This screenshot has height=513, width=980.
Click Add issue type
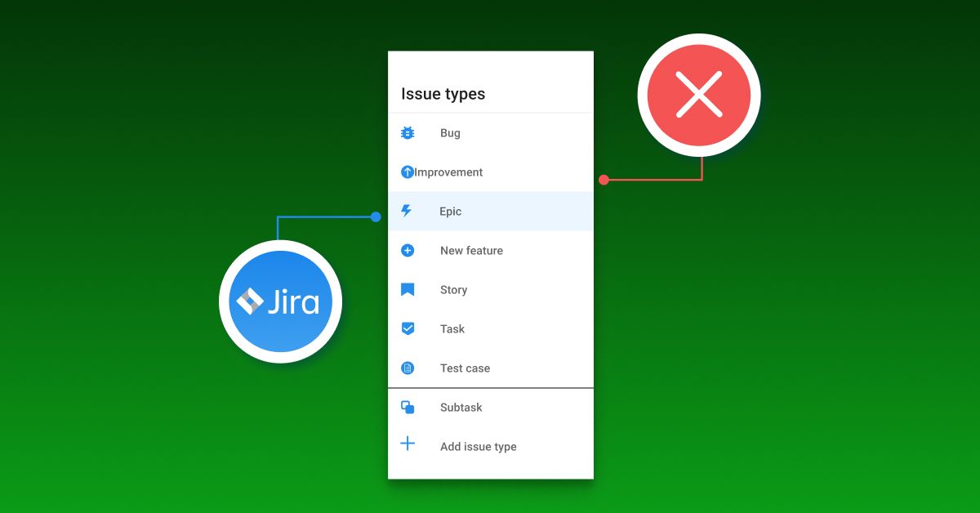pyautogui.click(x=491, y=447)
